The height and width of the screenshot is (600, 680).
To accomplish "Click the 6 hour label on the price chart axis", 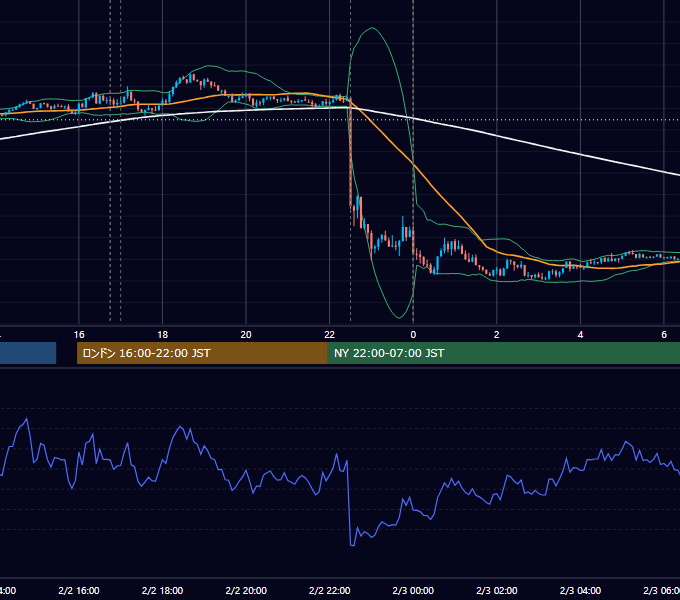I will (x=664, y=335).
